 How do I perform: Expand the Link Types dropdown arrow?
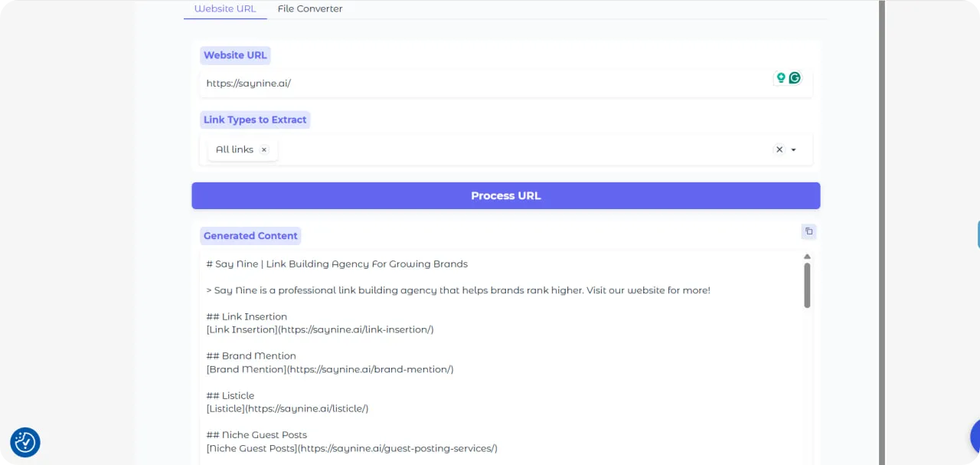[794, 150]
